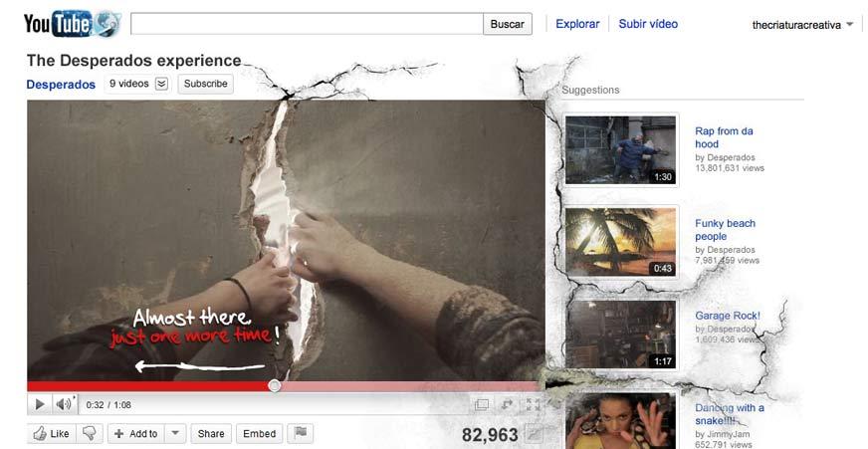Subscribe to the Desperados channel

pyautogui.click(x=205, y=84)
